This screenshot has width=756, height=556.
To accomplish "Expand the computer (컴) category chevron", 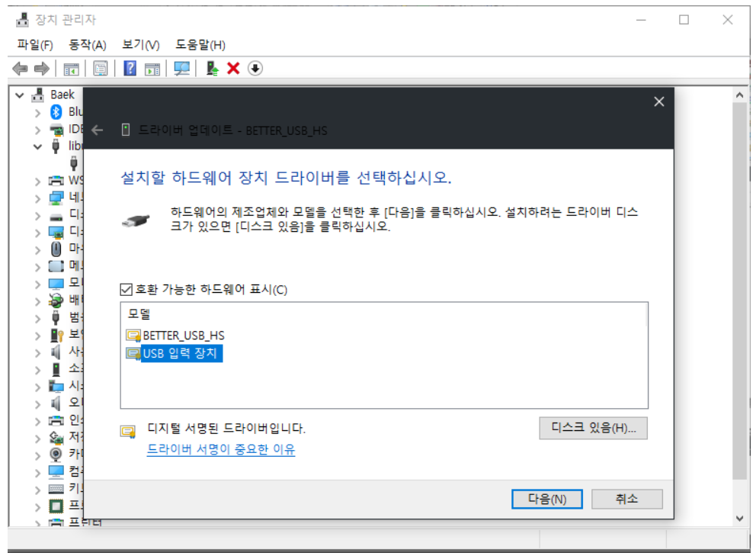I will (37, 473).
